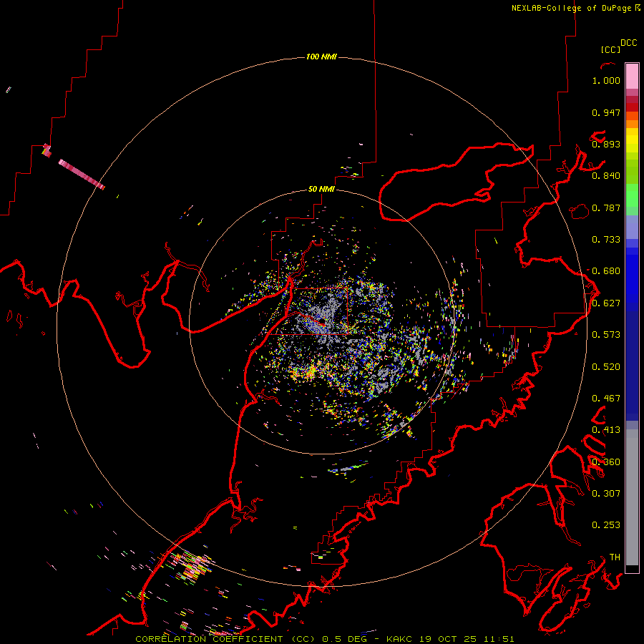Click the 0.253 scale value
Viewport: 644px width, 644px height.
point(606,525)
